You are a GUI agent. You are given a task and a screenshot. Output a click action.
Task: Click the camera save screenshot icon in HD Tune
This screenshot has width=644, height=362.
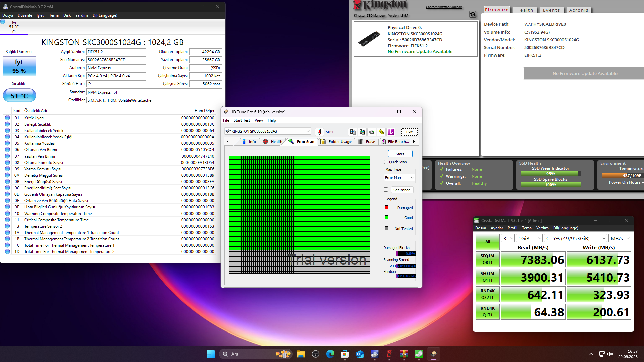372,132
